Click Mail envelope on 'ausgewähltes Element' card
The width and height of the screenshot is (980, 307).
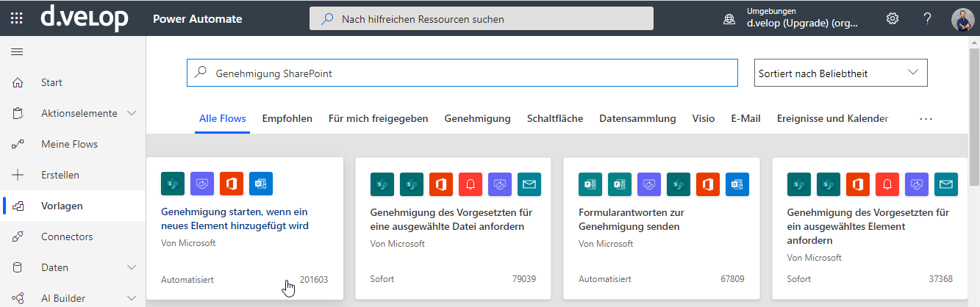(946, 184)
